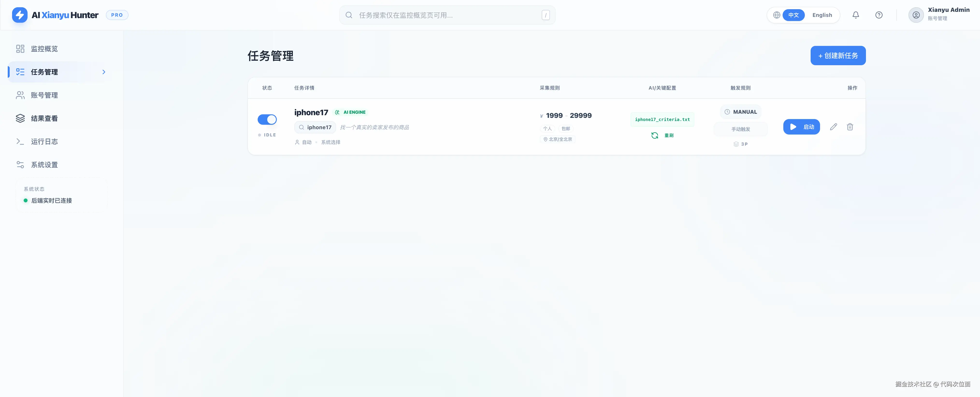980x397 pixels.
Task: Toggle the iphone17 task enable switch
Action: [267, 119]
